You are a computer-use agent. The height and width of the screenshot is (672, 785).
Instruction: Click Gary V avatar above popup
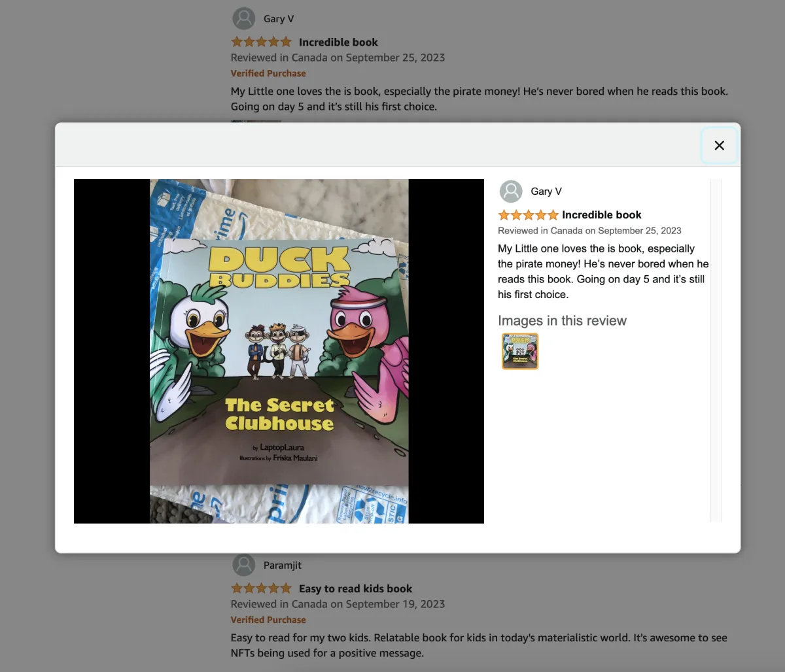click(244, 19)
